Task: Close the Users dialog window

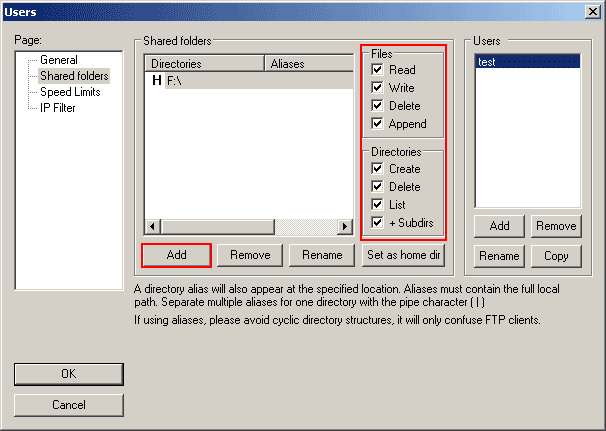Action: pos(592,12)
